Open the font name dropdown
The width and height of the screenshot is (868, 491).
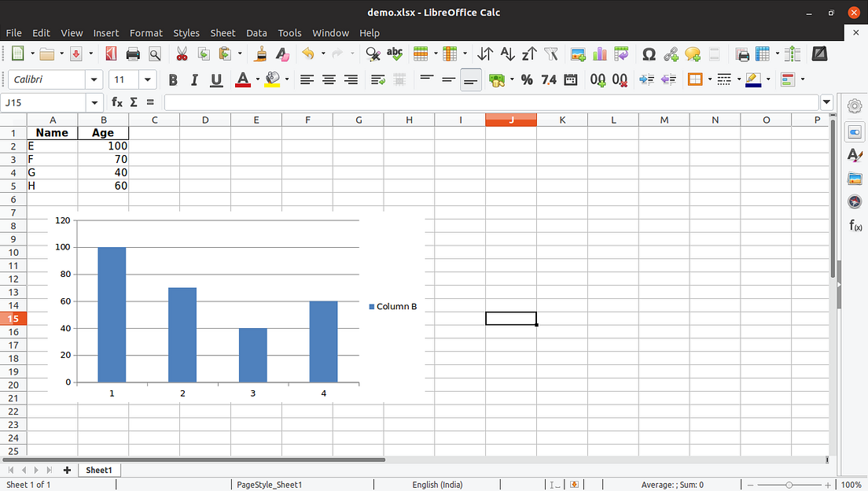pyautogui.click(x=94, y=79)
